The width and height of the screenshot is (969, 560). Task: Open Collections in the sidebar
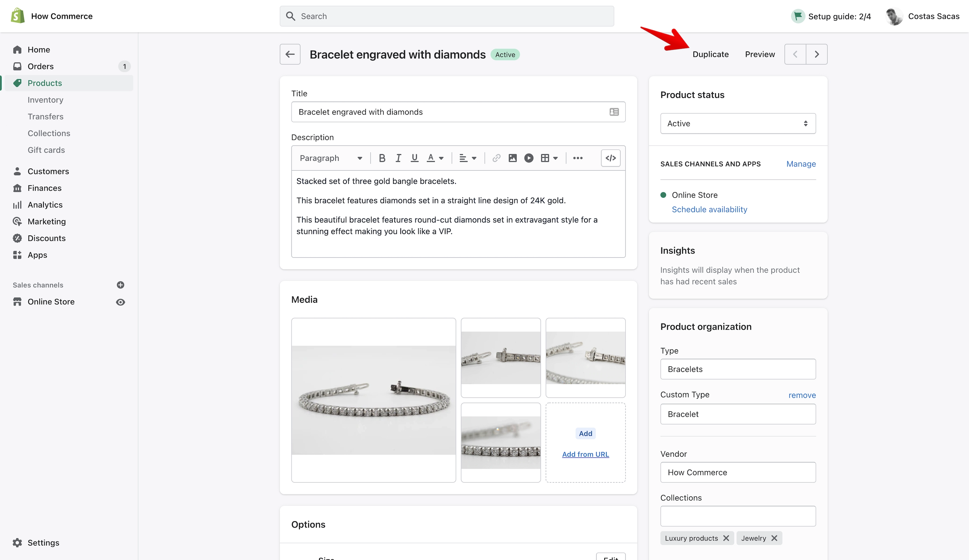[49, 134]
